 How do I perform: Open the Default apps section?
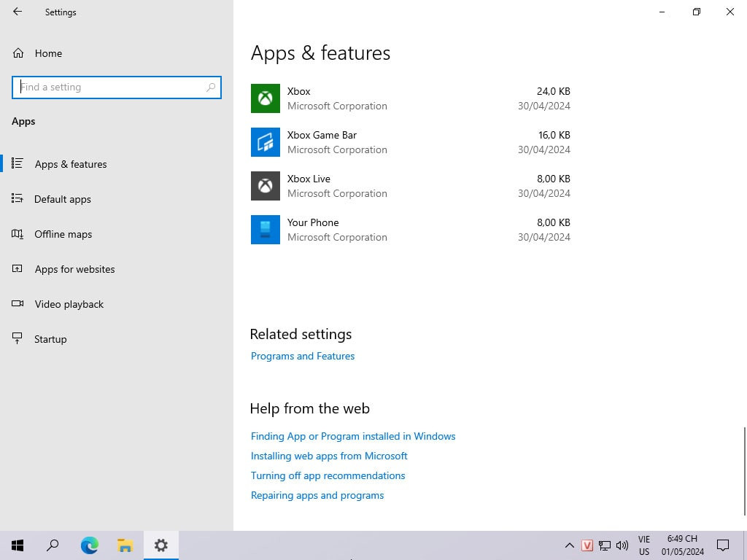(x=63, y=199)
